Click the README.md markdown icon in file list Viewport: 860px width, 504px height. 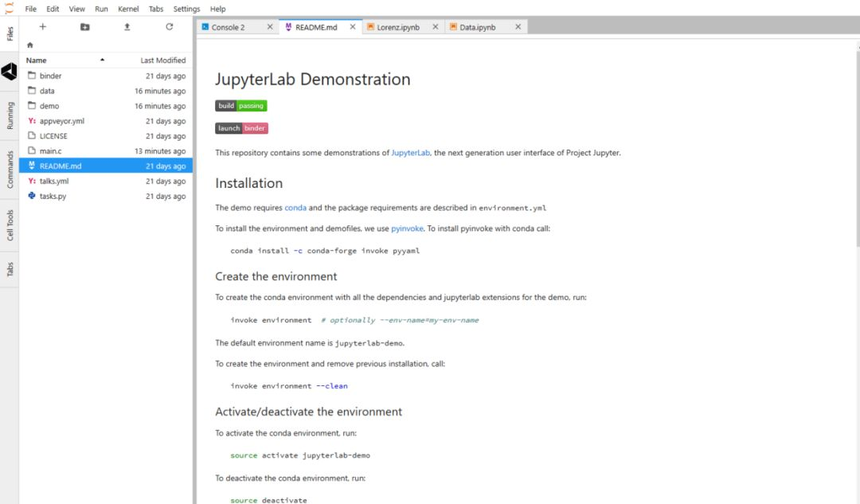[32, 165]
